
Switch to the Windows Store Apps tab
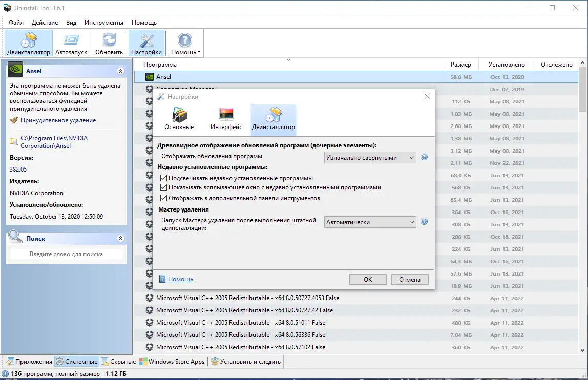pos(172,362)
